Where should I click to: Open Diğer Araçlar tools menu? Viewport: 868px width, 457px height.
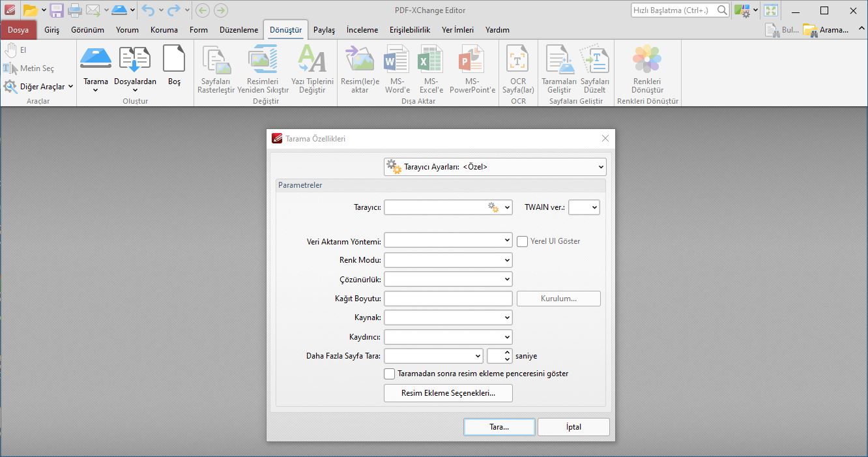(38, 87)
